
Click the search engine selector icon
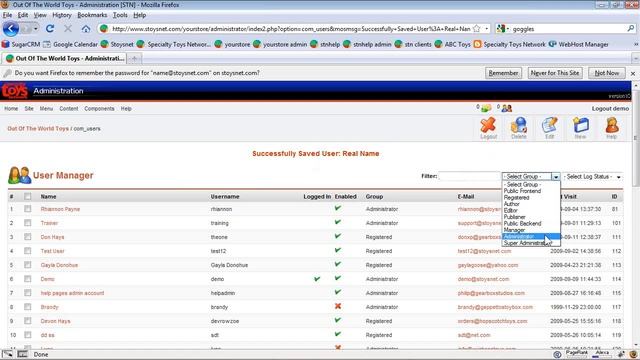pos(502,29)
